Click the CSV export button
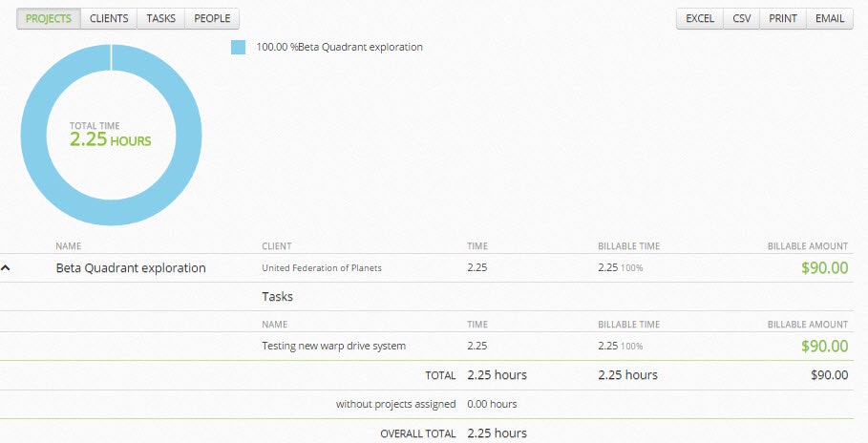 [741, 18]
